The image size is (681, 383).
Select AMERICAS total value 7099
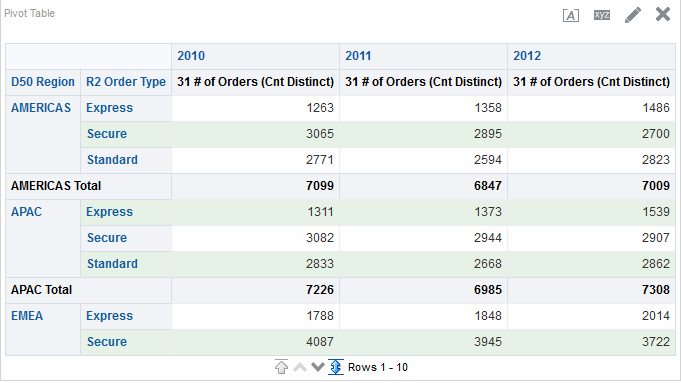[320, 186]
